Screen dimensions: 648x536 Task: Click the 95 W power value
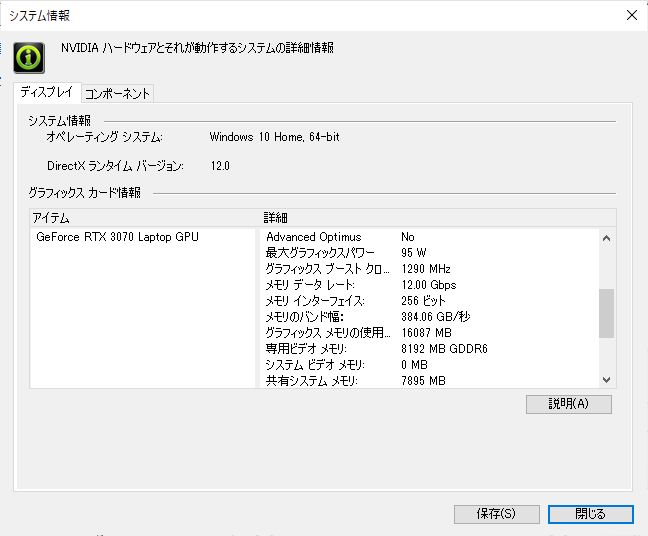(x=414, y=253)
